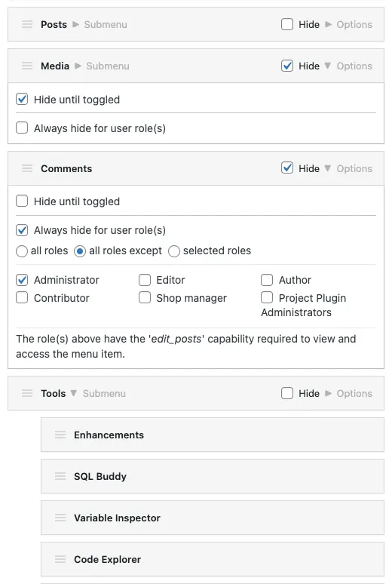The width and height of the screenshot is (392, 584).
Task: Collapse the Media Options triangle
Action: pos(328,66)
